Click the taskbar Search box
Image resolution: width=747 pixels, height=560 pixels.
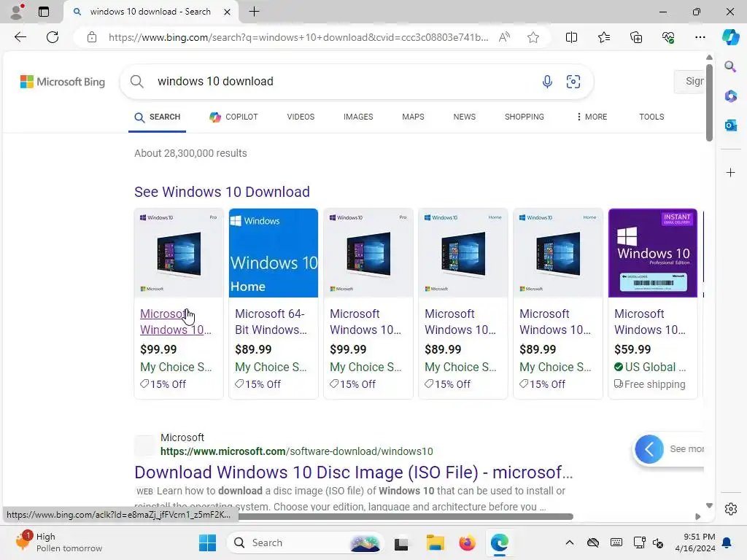click(305, 542)
